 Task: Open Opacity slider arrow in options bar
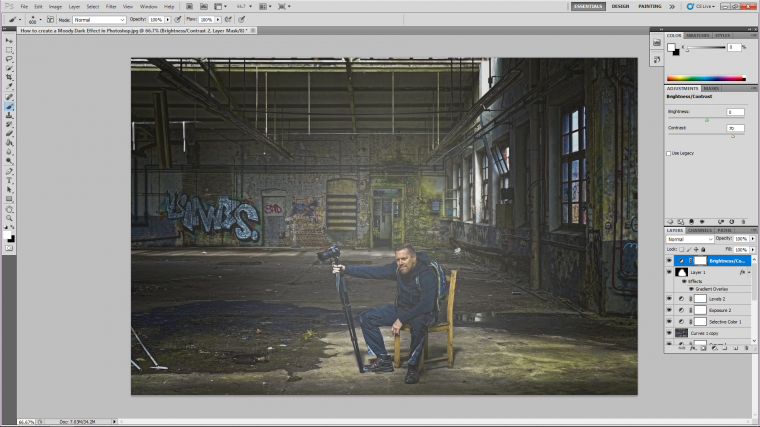coord(168,20)
